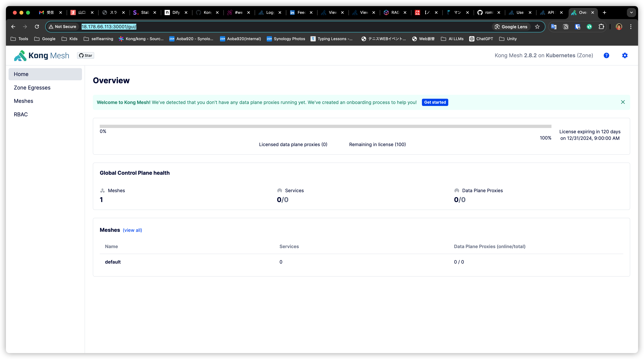Open the Aoba920 - Synolo bookmark
Viewport: 644px width, 359px height.
click(x=191, y=39)
